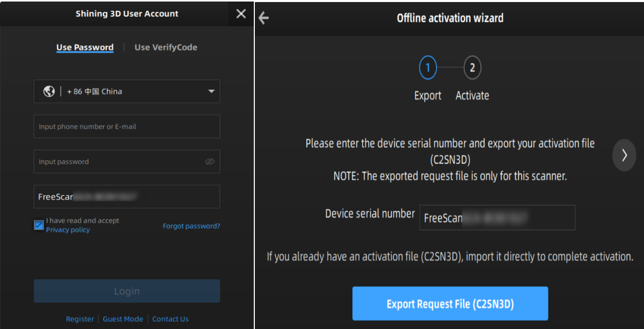Click the Login button

127,291
